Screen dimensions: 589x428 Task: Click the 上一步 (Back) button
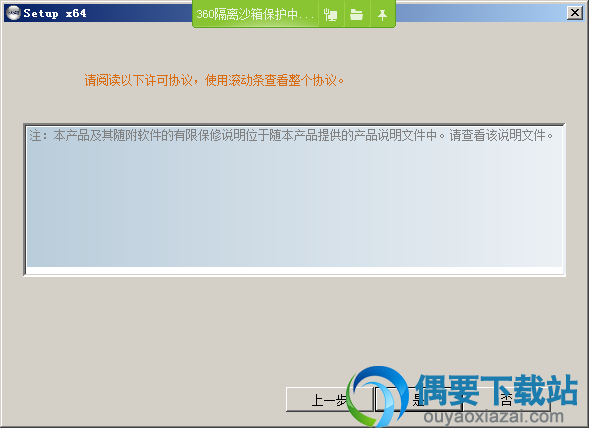(x=329, y=399)
